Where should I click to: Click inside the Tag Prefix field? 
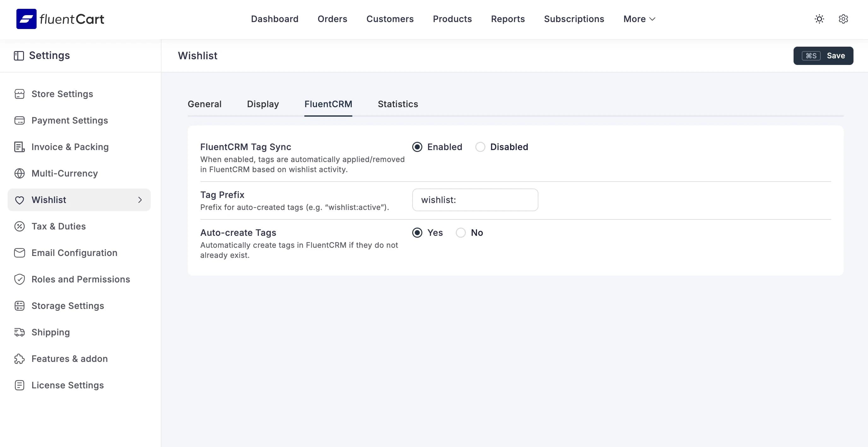pyautogui.click(x=474, y=200)
